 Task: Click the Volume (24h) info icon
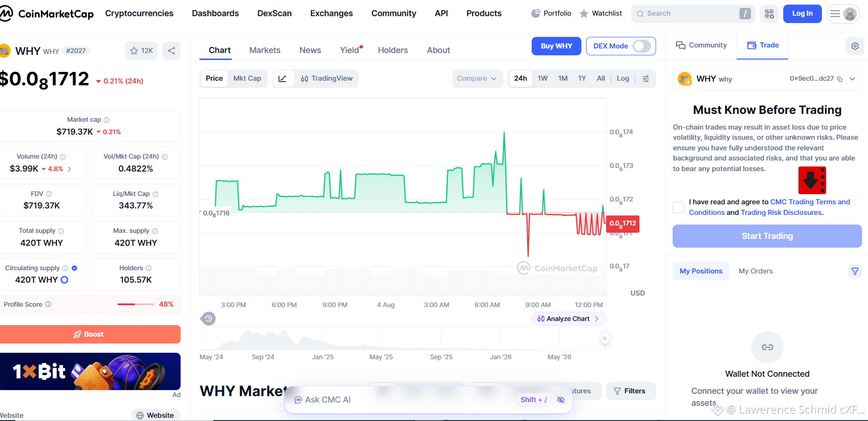(63, 157)
